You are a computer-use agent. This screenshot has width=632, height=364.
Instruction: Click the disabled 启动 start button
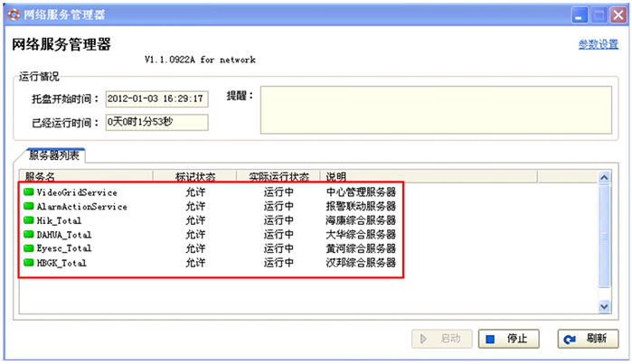[440, 339]
